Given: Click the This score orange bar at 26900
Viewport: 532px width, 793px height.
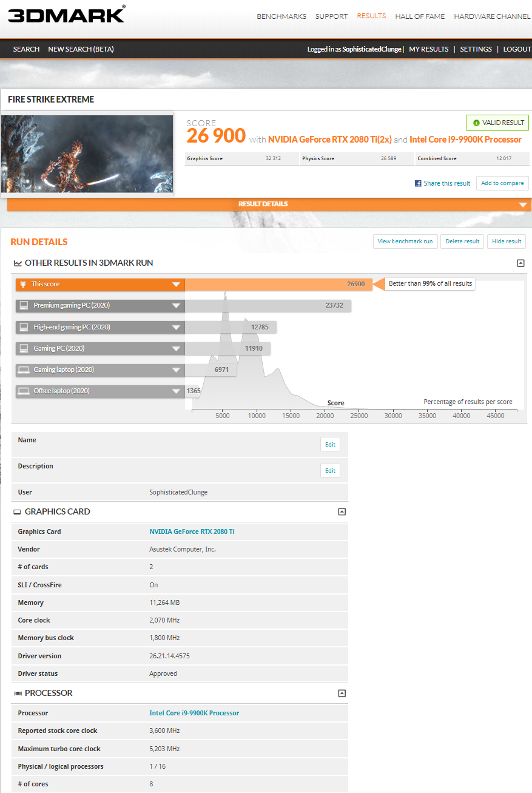Looking at the screenshot, I should [x=279, y=284].
